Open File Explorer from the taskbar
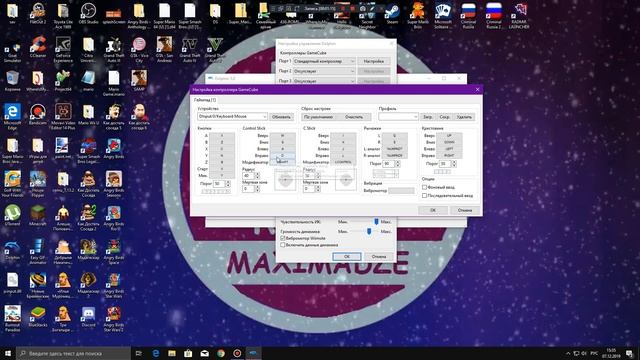 172,353
